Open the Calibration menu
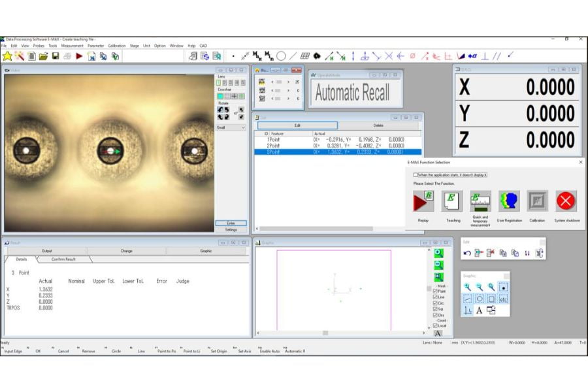 tap(116, 46)
